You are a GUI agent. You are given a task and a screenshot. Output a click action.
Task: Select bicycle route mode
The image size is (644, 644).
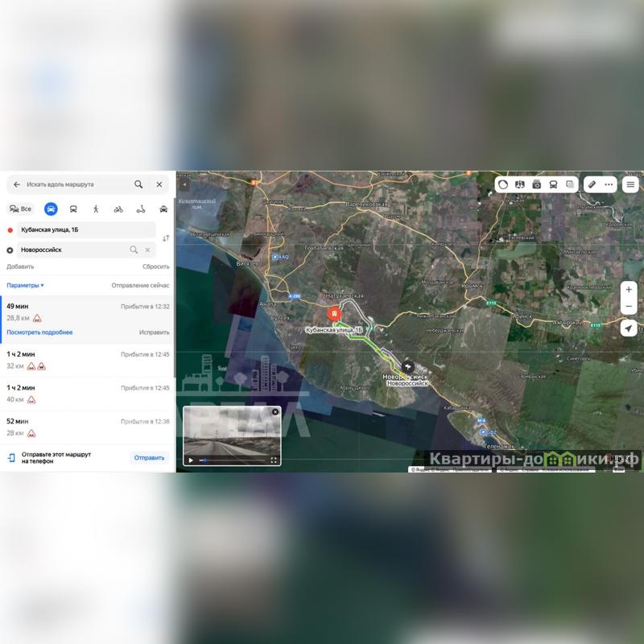[118, 208]
